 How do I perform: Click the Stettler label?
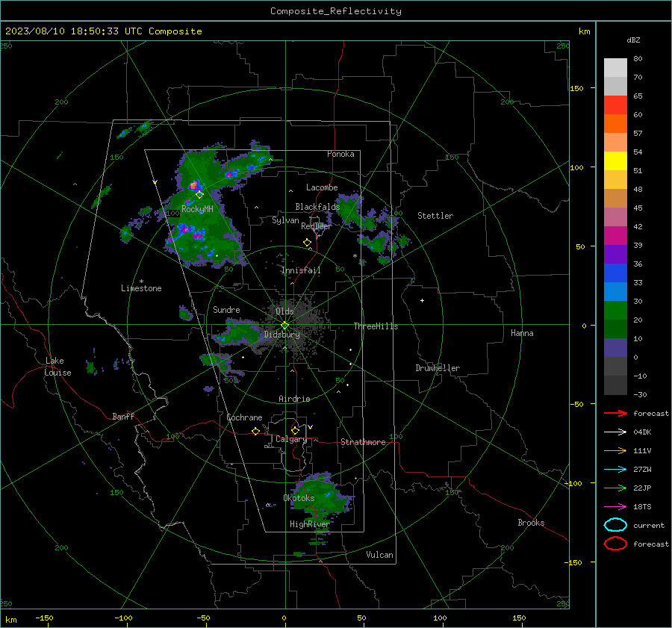435,216
